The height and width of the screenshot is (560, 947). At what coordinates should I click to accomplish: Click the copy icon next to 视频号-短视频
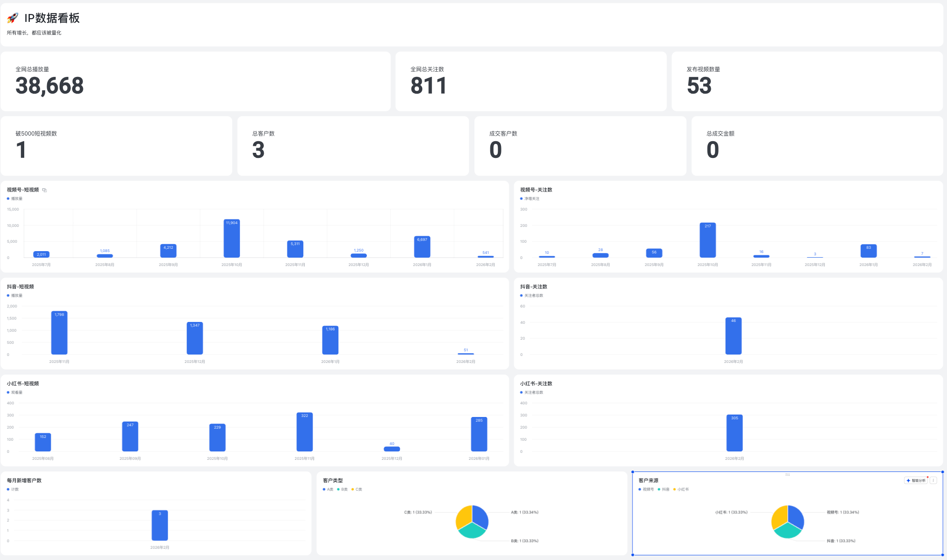[45, 190]
